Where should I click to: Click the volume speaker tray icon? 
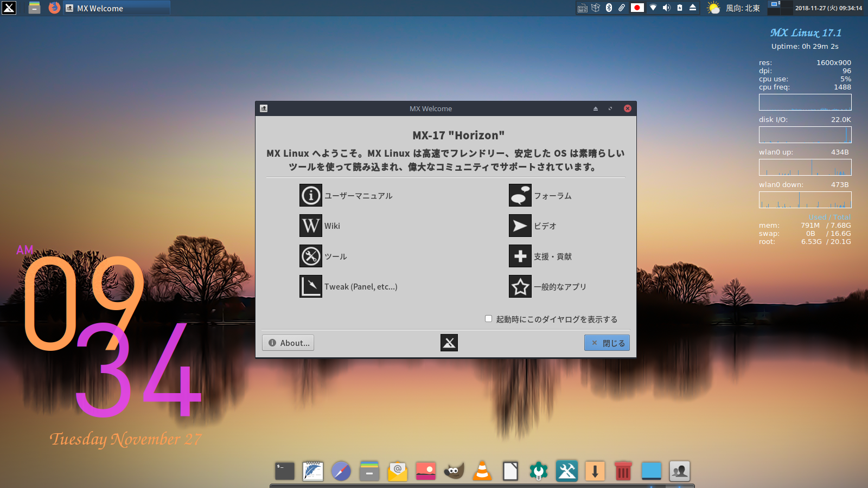(666, 8)
